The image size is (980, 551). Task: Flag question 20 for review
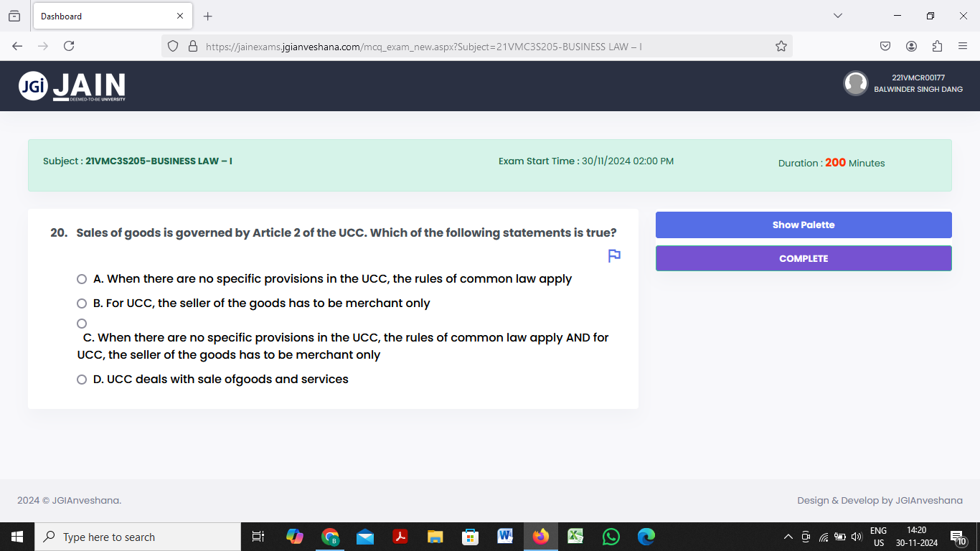(613, 255)
